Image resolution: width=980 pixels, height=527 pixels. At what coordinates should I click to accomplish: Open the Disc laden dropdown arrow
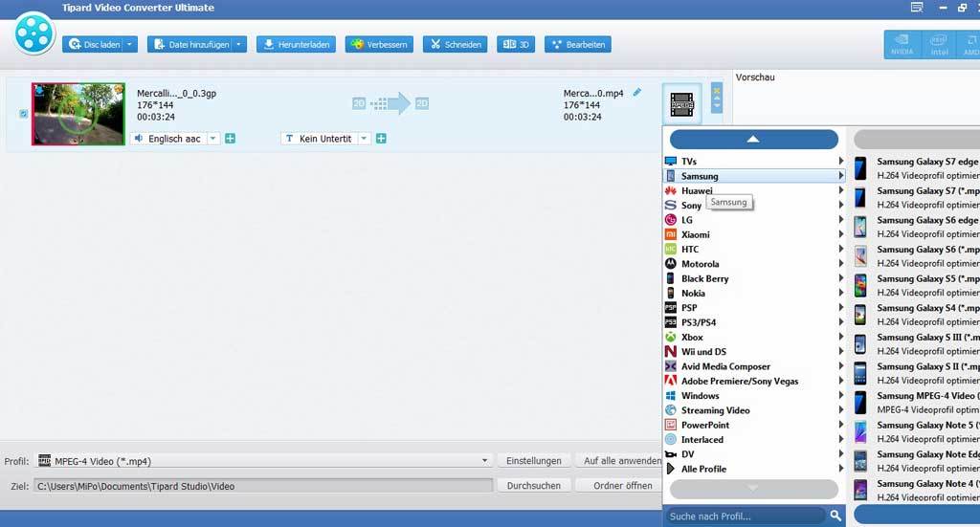(130, 44)
